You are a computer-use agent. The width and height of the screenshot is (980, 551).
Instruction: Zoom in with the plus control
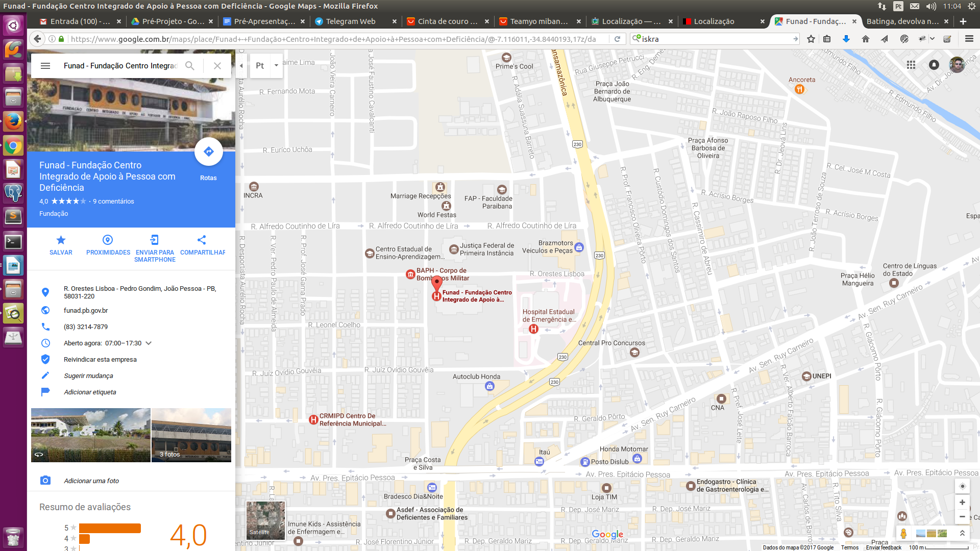962,502
